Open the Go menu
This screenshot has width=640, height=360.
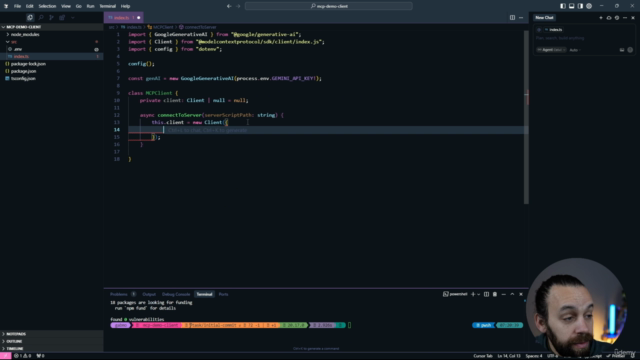(x=78, y=6)
